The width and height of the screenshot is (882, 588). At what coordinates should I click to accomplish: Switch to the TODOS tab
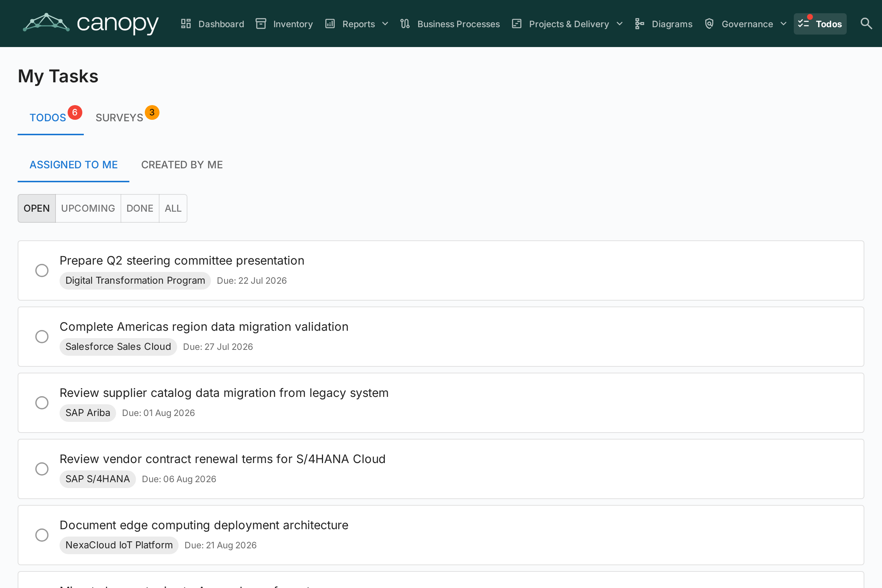click(51, 118)
